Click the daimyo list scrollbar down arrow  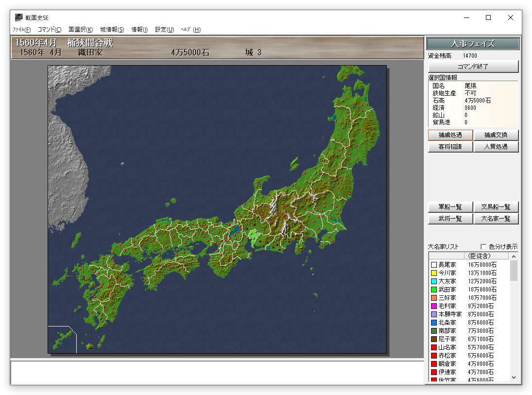tap(514, 378)
